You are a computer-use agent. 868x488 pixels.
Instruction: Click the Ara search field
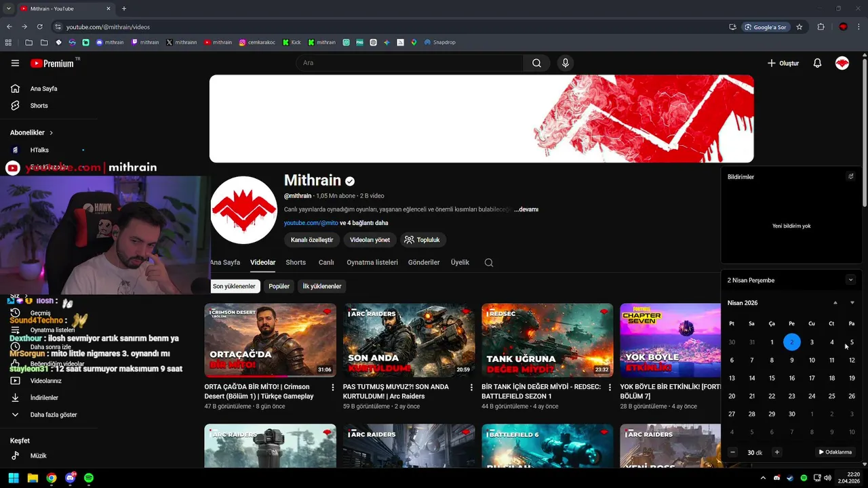click(409, 63)
